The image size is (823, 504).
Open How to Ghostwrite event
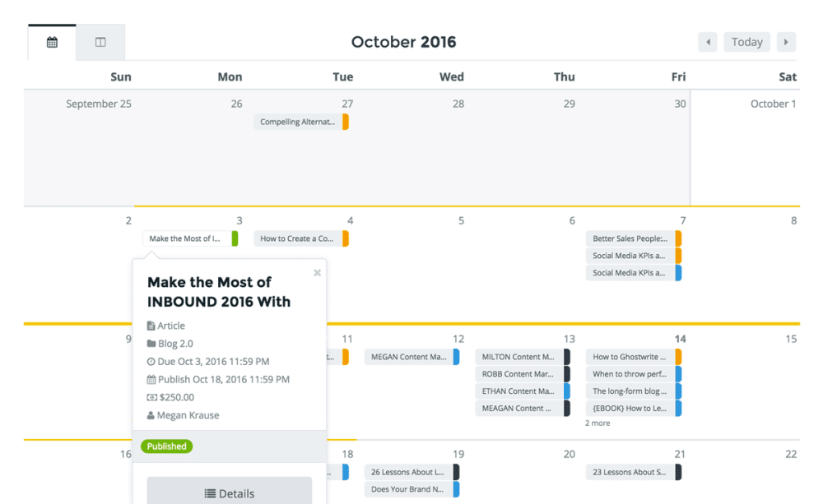click(634, 357)
